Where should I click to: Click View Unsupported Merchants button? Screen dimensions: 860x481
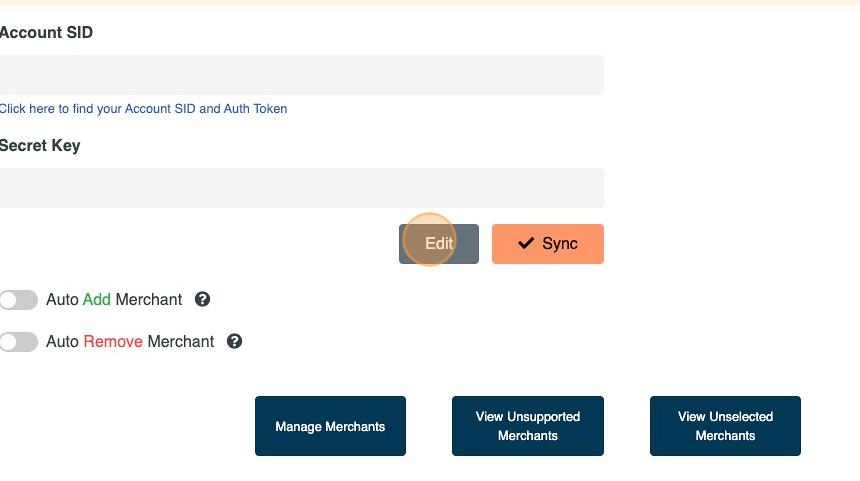tap(527, 426)
